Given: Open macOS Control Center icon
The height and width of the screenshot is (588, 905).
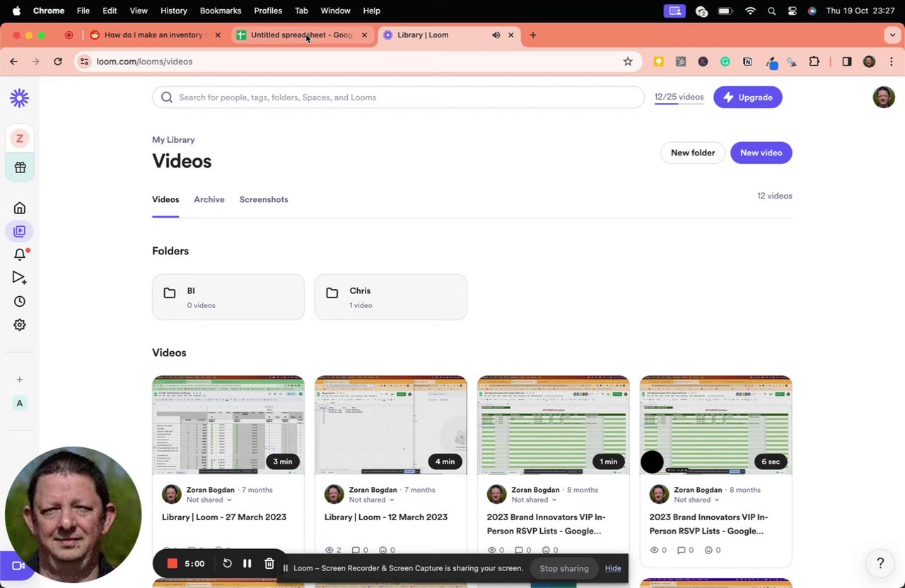Looking at the screenshot, I should pyautogui.click(x=792, y=11).
